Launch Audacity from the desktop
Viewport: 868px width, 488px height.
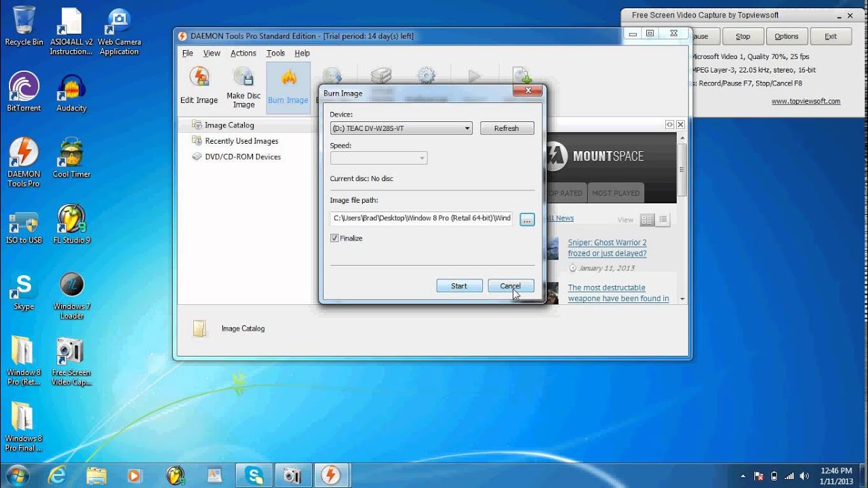71,92
